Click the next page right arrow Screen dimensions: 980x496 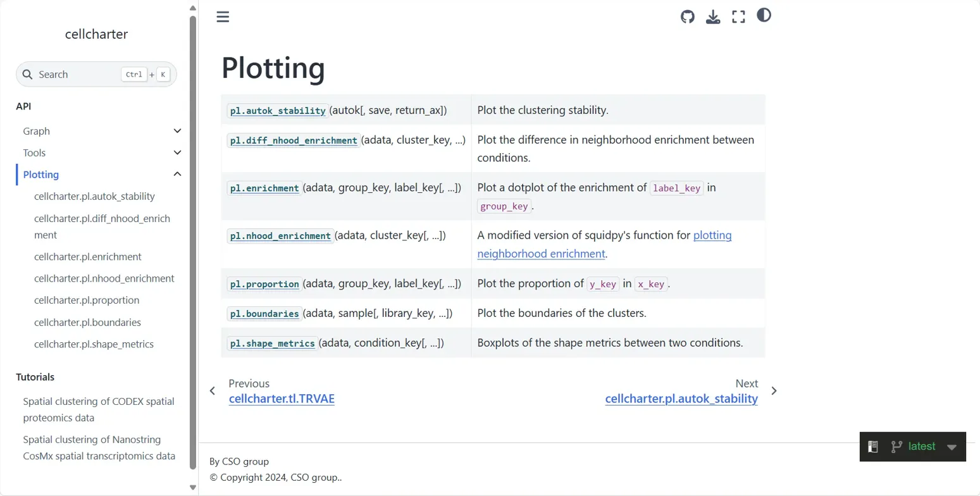click(774, 391)
